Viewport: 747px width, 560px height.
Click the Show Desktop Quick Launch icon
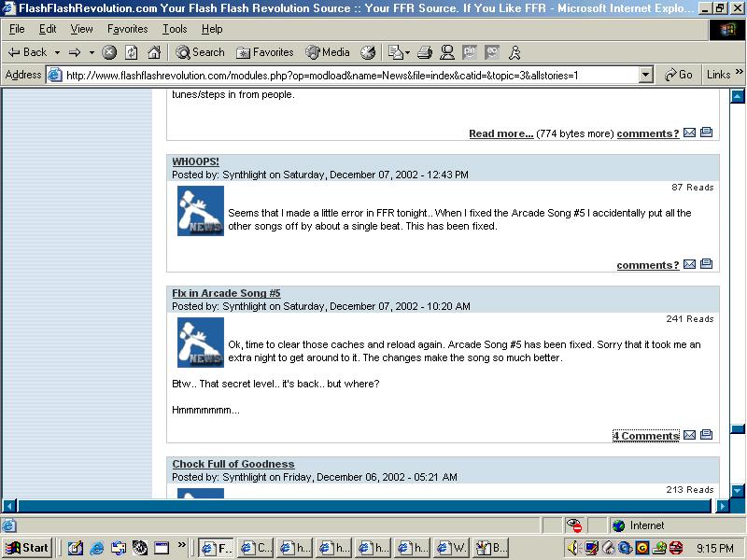tap(76, 548)
